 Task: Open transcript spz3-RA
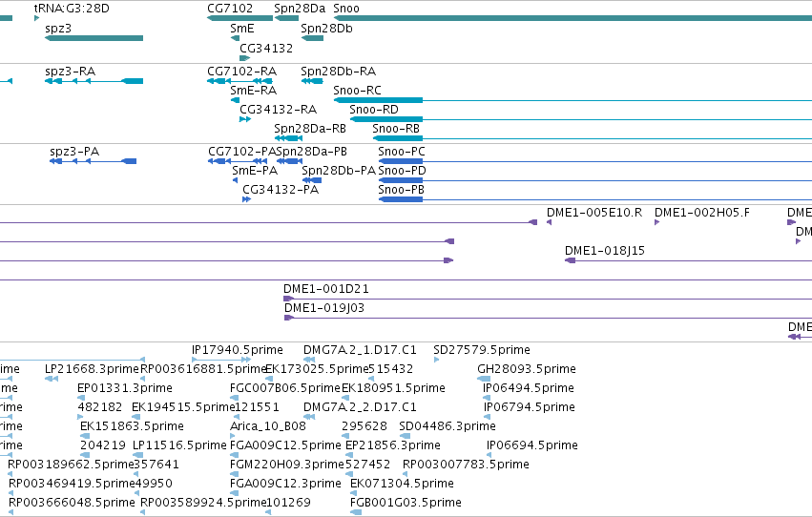tap(94, 81)
